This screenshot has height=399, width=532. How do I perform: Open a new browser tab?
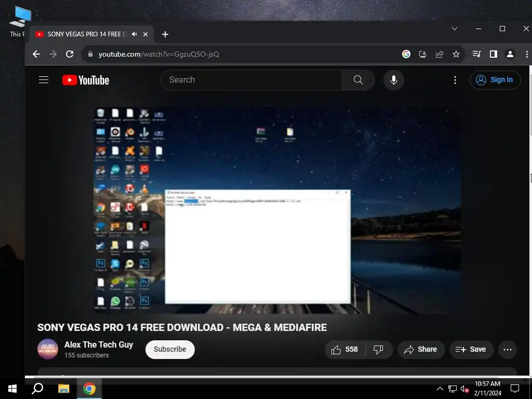[165, 34]
